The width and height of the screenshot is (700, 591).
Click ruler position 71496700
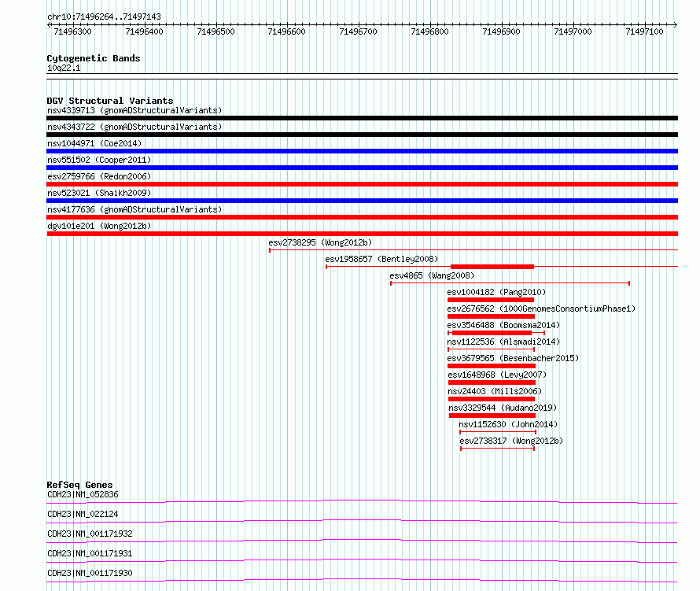(x=358, y=31)
